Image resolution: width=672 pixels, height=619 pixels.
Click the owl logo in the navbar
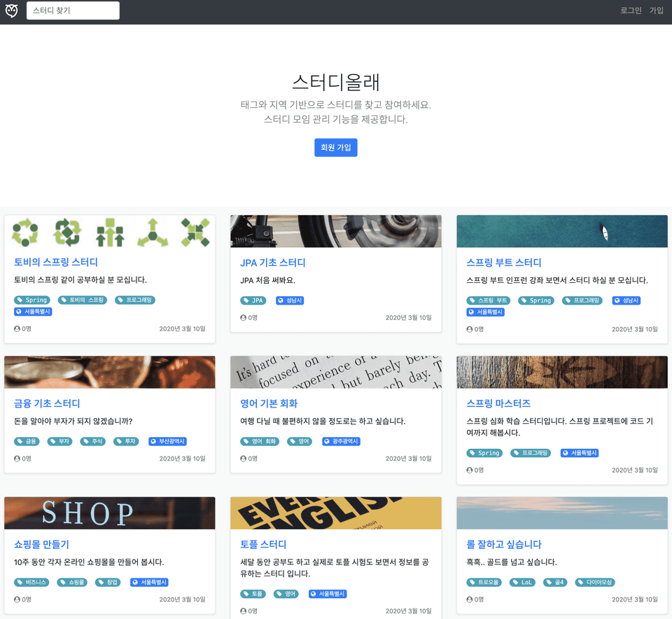pos(12,11)
